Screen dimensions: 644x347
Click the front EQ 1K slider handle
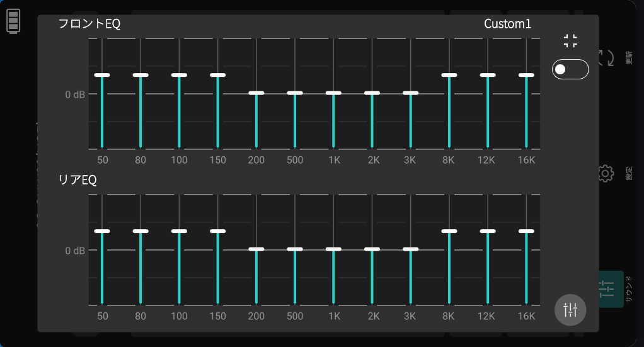click(333, 93)
